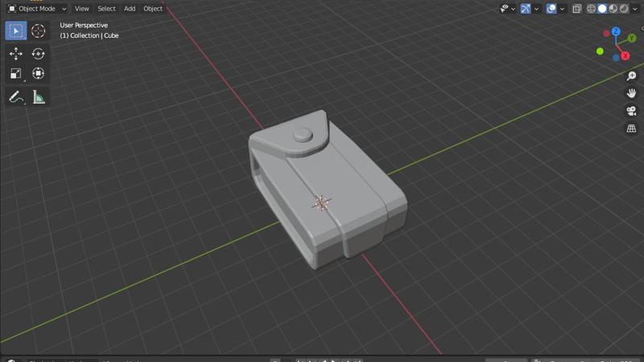Select the Scale tool

tap(16, 73)
